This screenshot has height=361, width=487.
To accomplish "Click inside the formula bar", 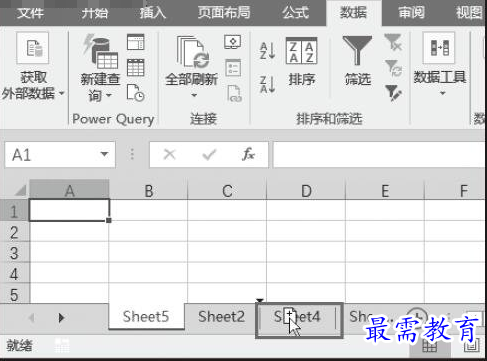I will (380, 155).
